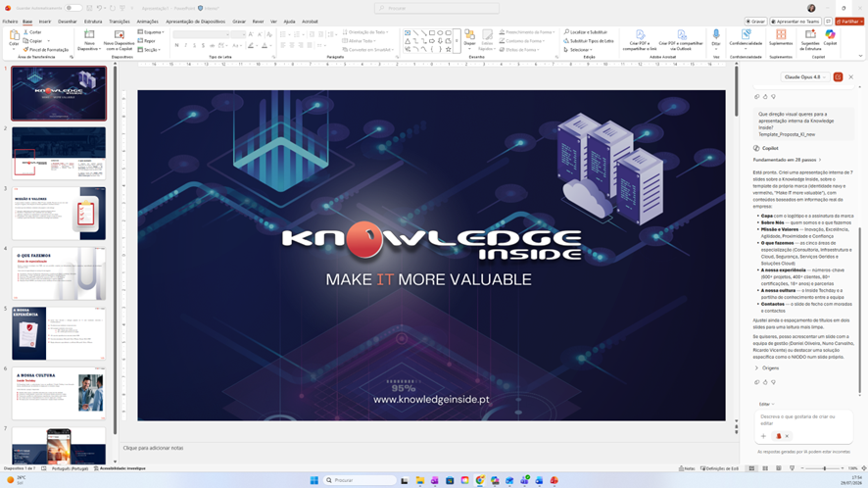This screenshot has width=868, height=488.
Task: Click the font color A swatch
Action: coord(265,45)
